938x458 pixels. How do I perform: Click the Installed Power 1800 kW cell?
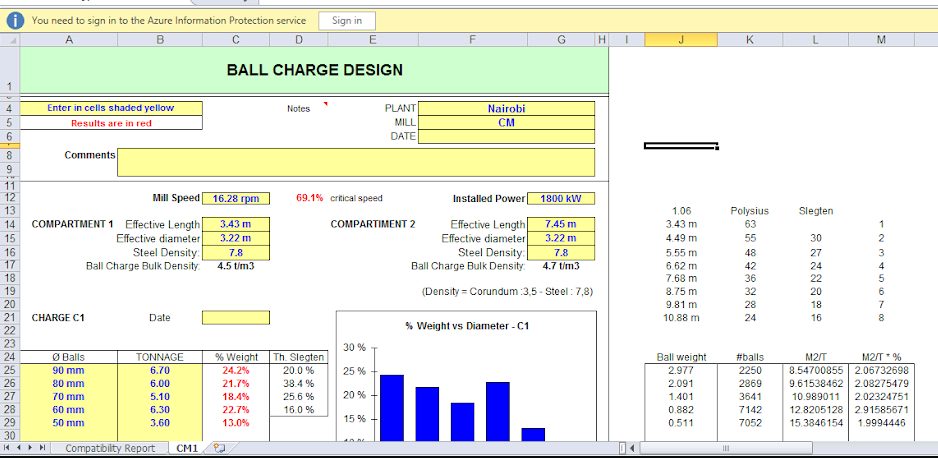click(x=560, y=198)
